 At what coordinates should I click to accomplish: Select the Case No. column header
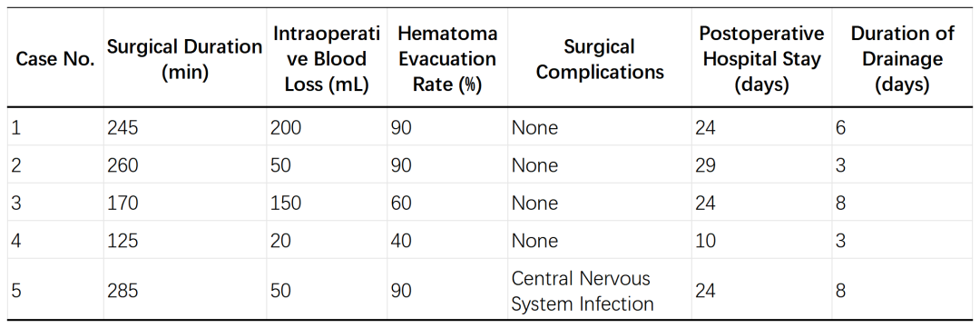[x=55, y=59]
